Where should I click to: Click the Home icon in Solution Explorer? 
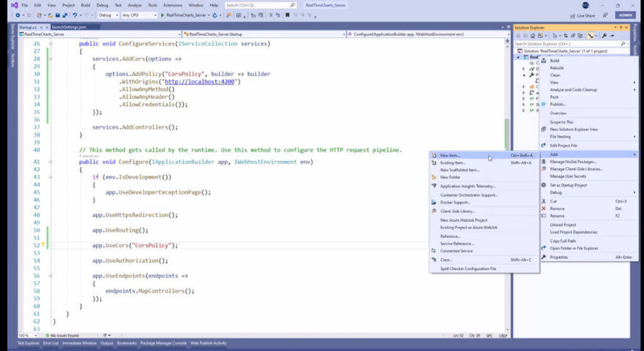(533, 36)
